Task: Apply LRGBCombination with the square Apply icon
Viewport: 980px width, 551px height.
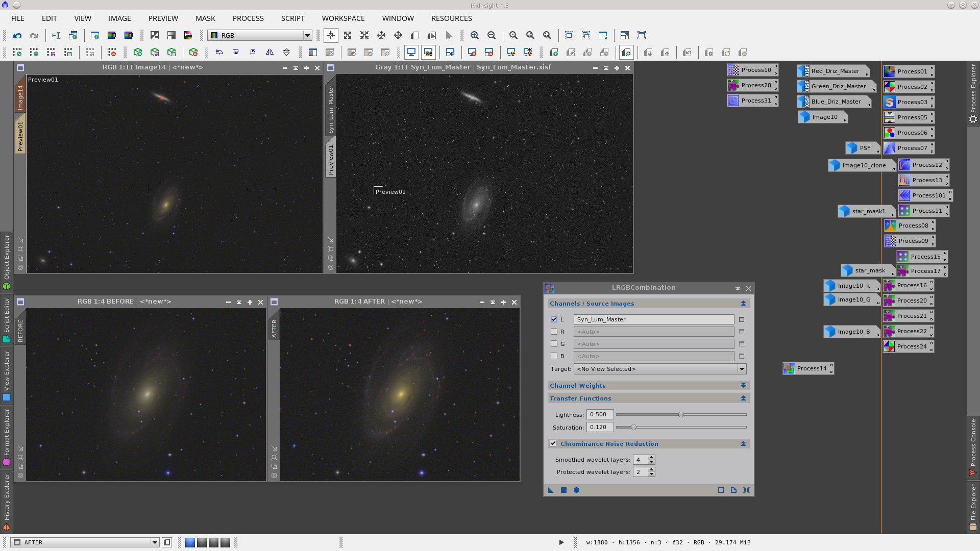Action: click(x=564, y=490)
